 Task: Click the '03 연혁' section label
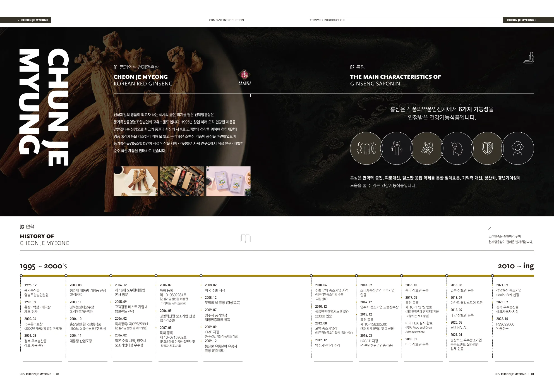tap(27, 226)
